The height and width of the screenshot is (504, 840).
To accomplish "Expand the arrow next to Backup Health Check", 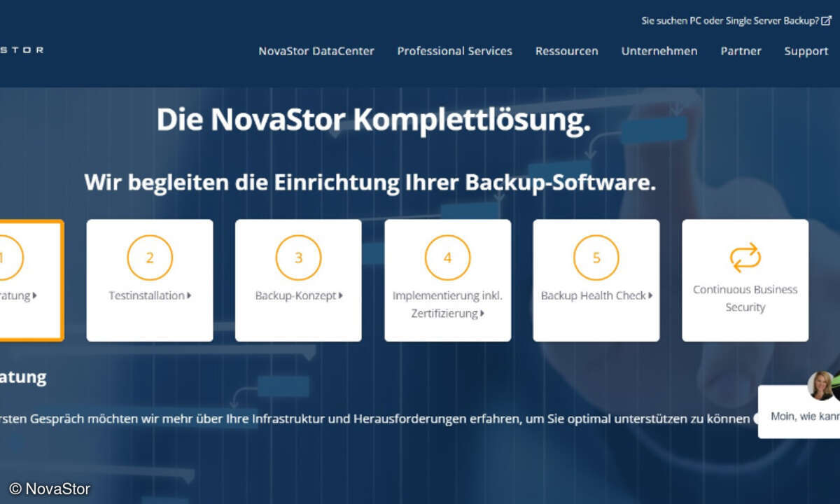I will (x=650, y=295).
